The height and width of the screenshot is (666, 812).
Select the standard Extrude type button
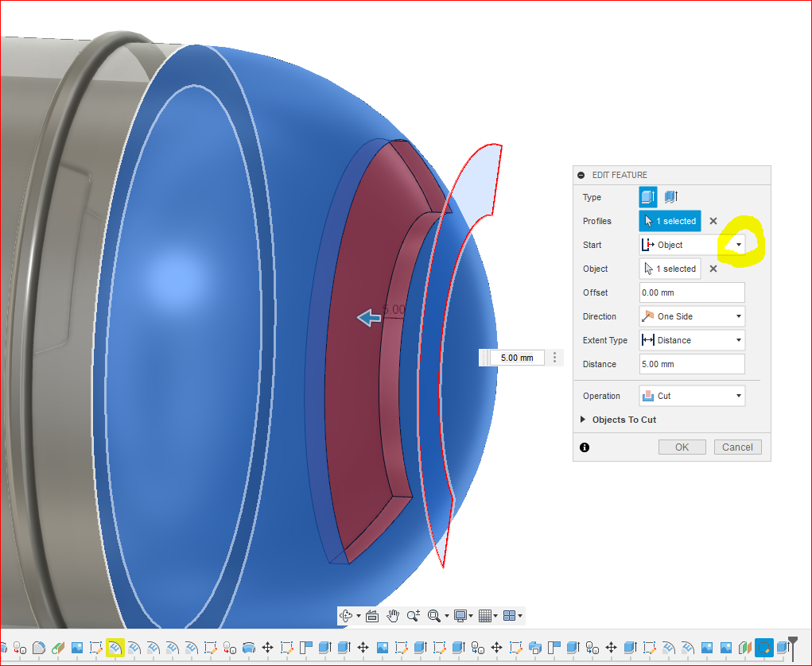tap(648, 197)
